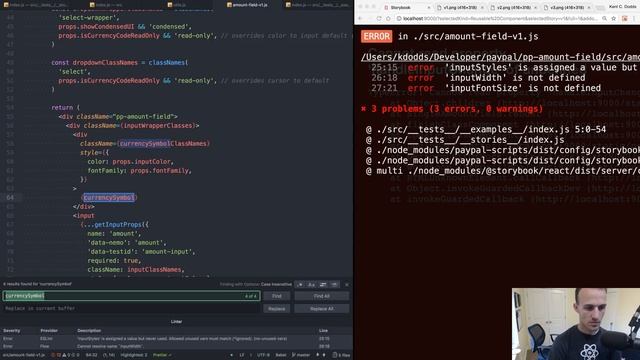This screenshot has height=360, width=640.
Task: Sort linter by Description column
Action: tap(89, 331)
